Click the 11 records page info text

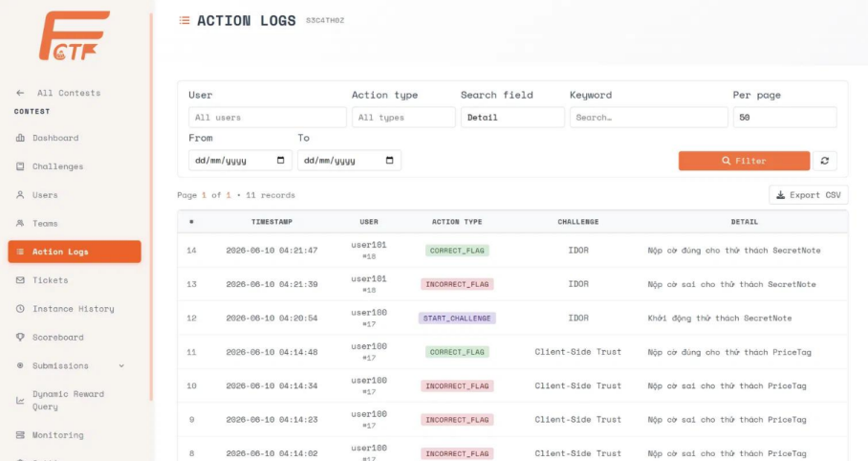(271, 195)
